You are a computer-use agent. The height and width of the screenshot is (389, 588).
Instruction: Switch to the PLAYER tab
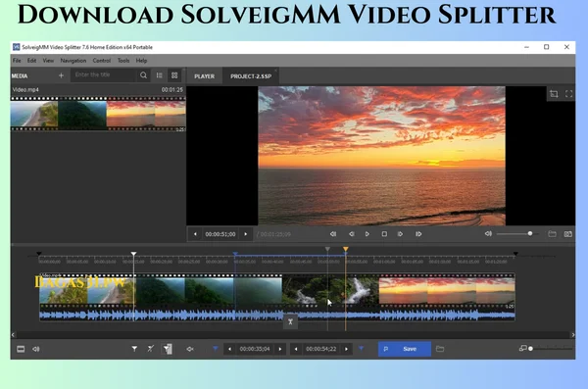[x=205, y=76]
